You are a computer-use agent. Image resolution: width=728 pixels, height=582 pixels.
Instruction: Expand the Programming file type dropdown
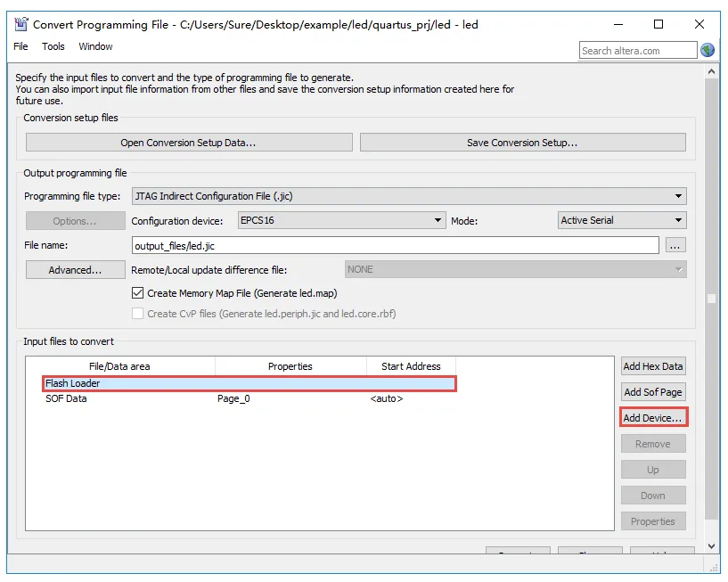point(409,196)
